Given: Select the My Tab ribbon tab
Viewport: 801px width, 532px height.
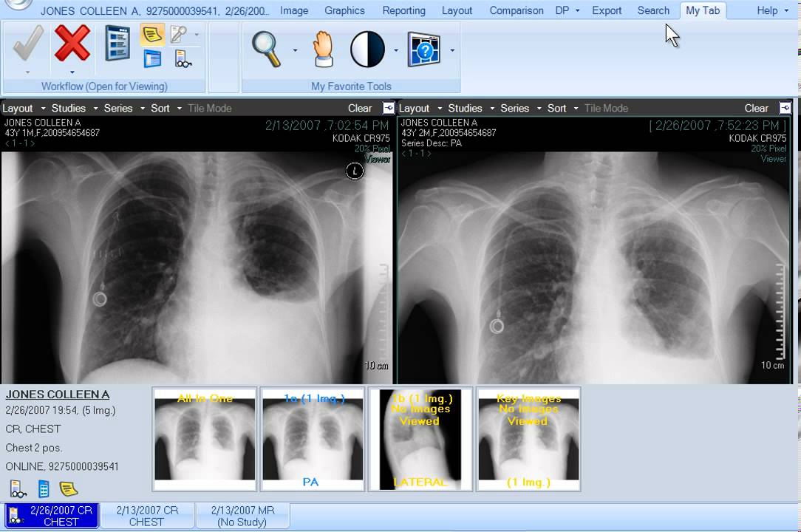Looking at the screenshot, I should [x=703, y=10].
